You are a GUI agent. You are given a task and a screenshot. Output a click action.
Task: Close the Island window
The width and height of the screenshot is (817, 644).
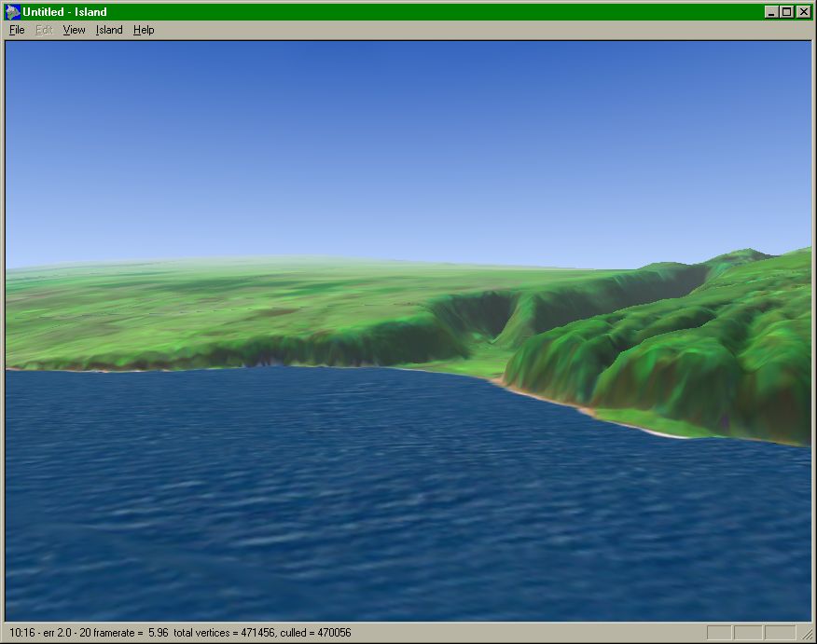point(803,12)
